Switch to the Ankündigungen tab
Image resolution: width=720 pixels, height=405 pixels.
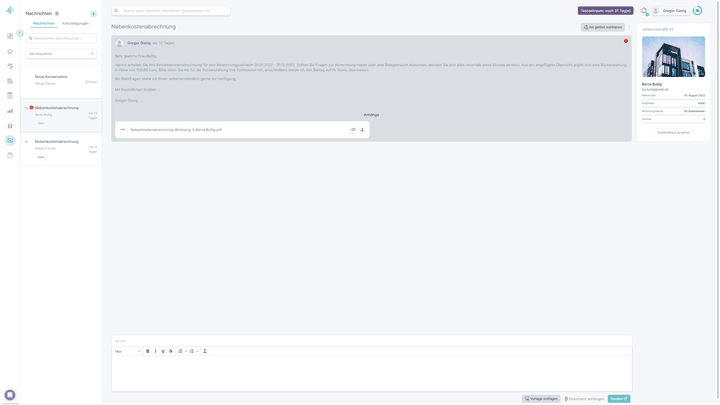[75, 23]
